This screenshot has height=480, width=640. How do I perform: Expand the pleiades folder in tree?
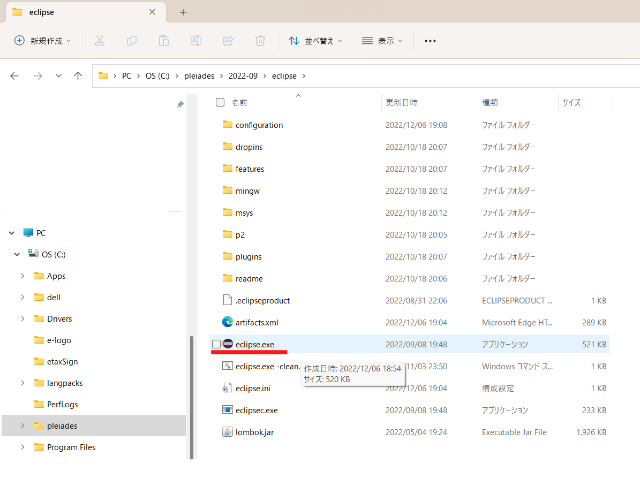(x=22, y=426)
